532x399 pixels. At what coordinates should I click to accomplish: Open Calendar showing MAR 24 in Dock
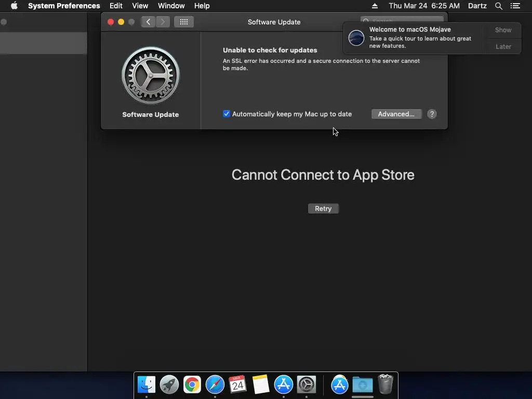[x=237, y=384]
